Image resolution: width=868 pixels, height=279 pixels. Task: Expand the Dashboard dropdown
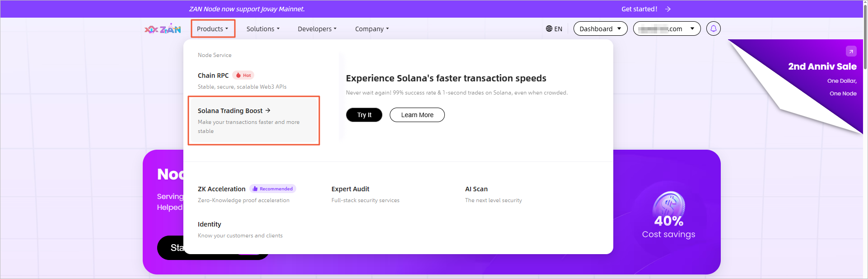point(600,28)
